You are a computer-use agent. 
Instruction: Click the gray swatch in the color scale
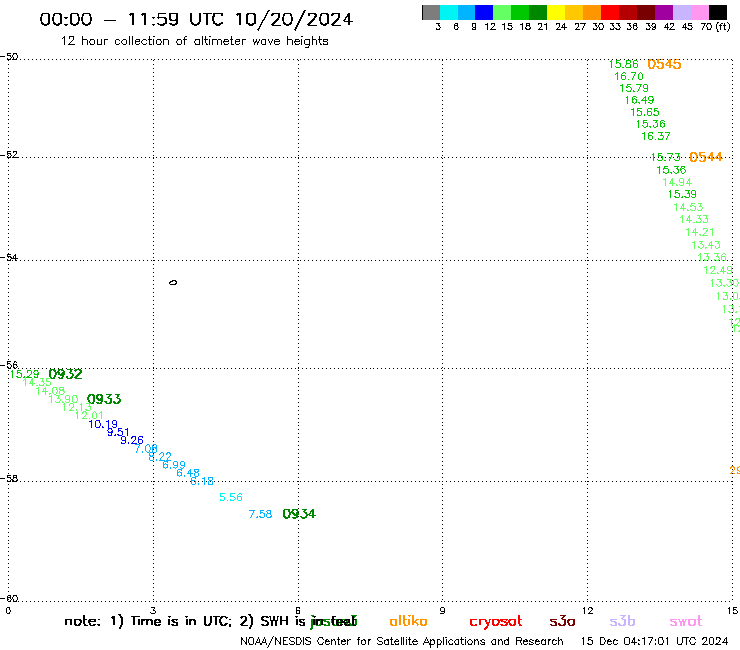[431, 12]
